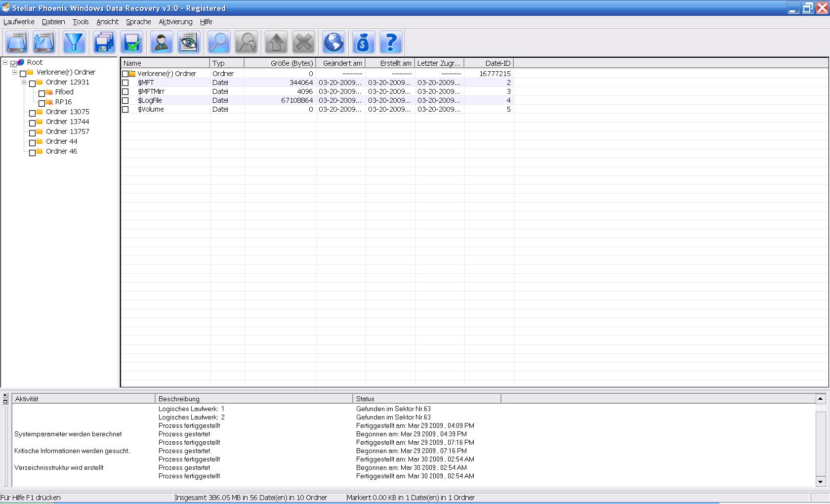The height and width of the screenshot is (504, 830).
Task: Click the Beschreibung column header in the log
Action: [254, 399]
